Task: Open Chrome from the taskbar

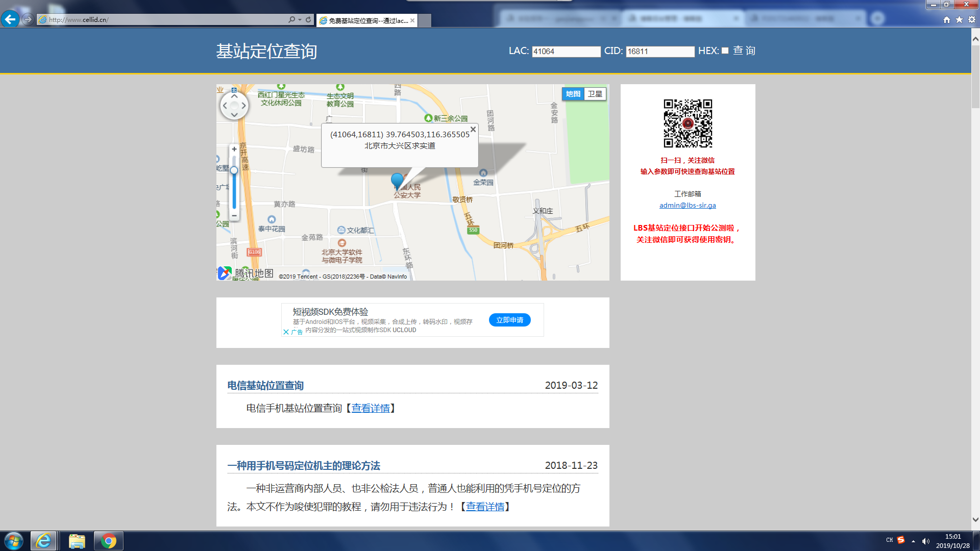Action: pos(108,541)
